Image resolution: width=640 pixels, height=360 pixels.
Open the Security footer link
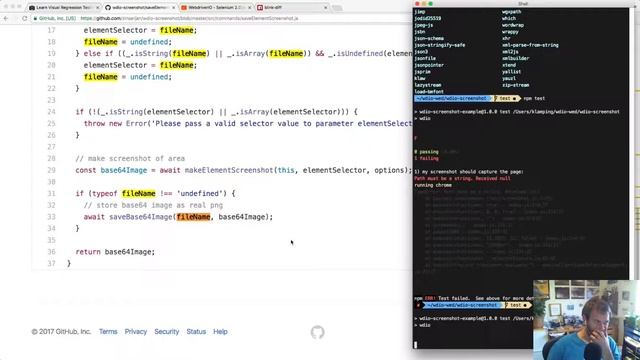(x=167, y=331)
